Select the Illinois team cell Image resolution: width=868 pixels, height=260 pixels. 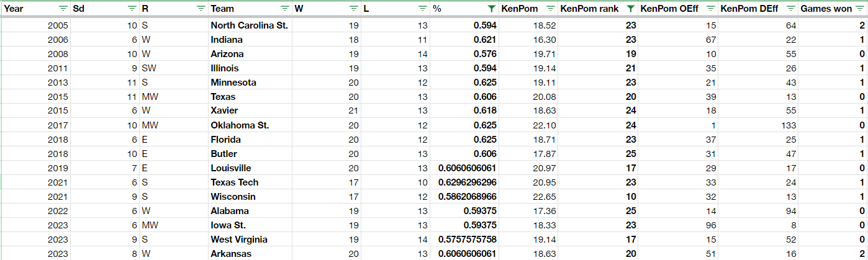click(x=250, y=68)
